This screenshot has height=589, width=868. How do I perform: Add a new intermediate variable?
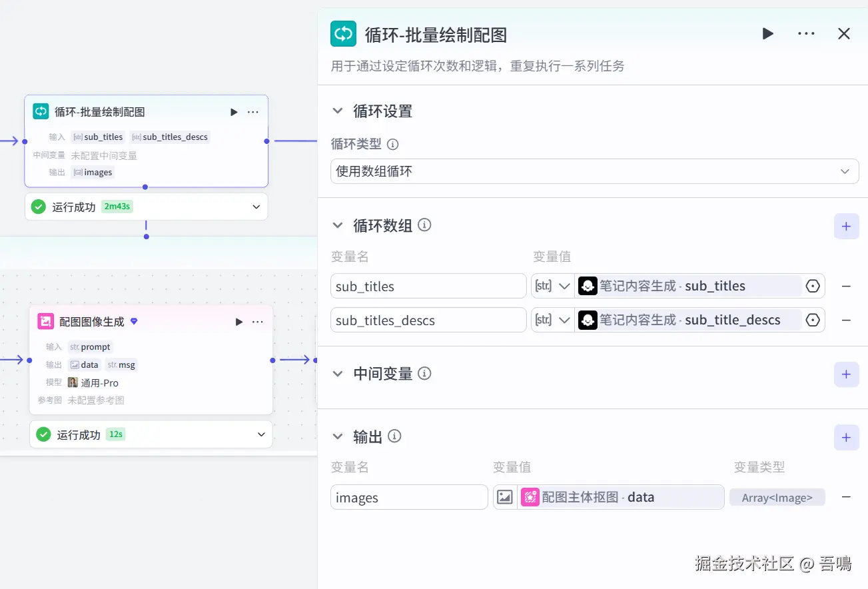[846, 374]
